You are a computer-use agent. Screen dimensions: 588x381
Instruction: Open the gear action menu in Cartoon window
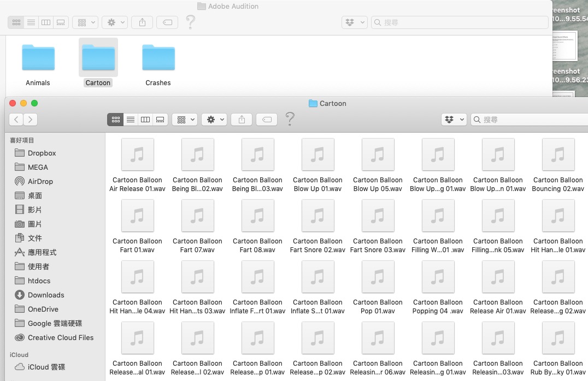214,120
